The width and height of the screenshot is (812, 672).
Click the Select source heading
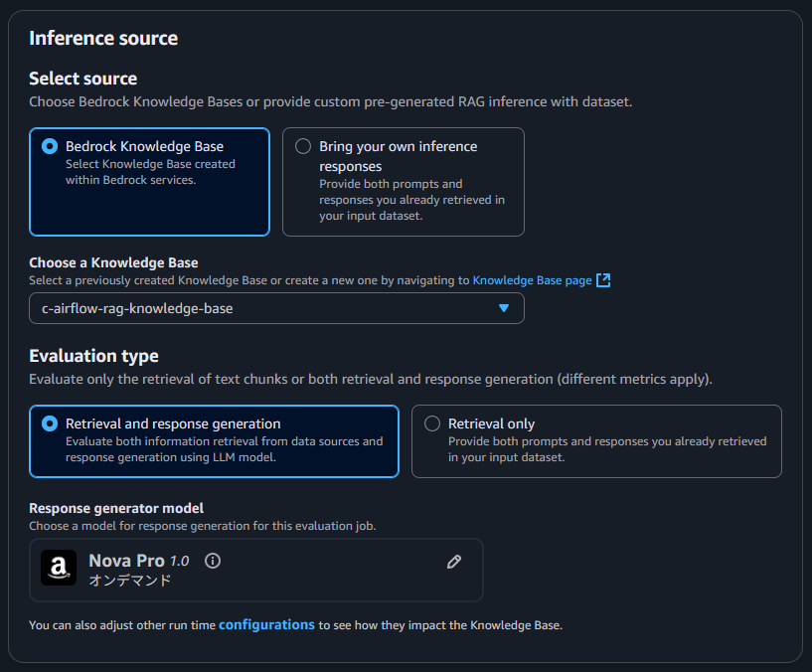tap(82, 79)
